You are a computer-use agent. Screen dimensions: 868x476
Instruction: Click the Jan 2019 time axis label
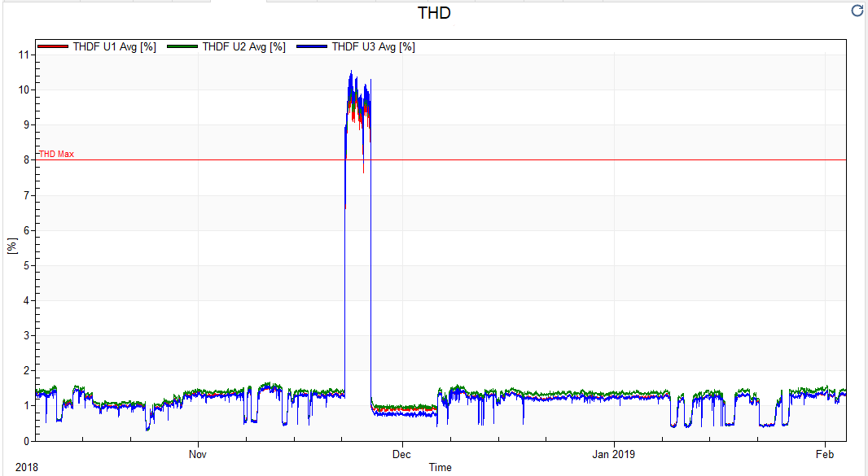click(x=613, y=454)
